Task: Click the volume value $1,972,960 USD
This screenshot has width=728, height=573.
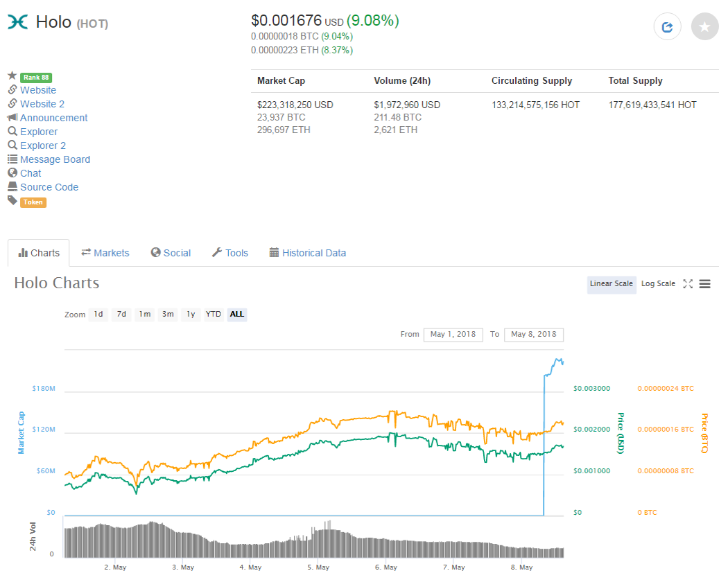Action: tap(407, 105)
